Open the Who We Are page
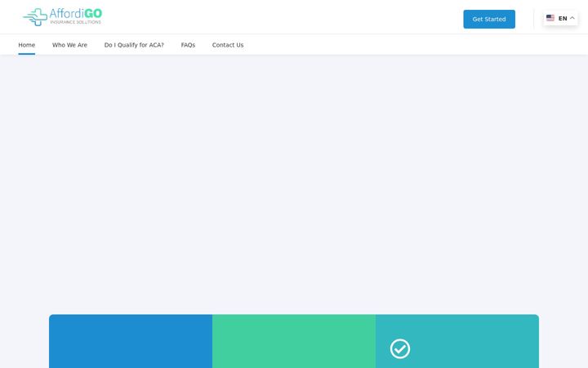Image resolution: width=588 pixels, height=368 pixels. click(x=69, y=45)
